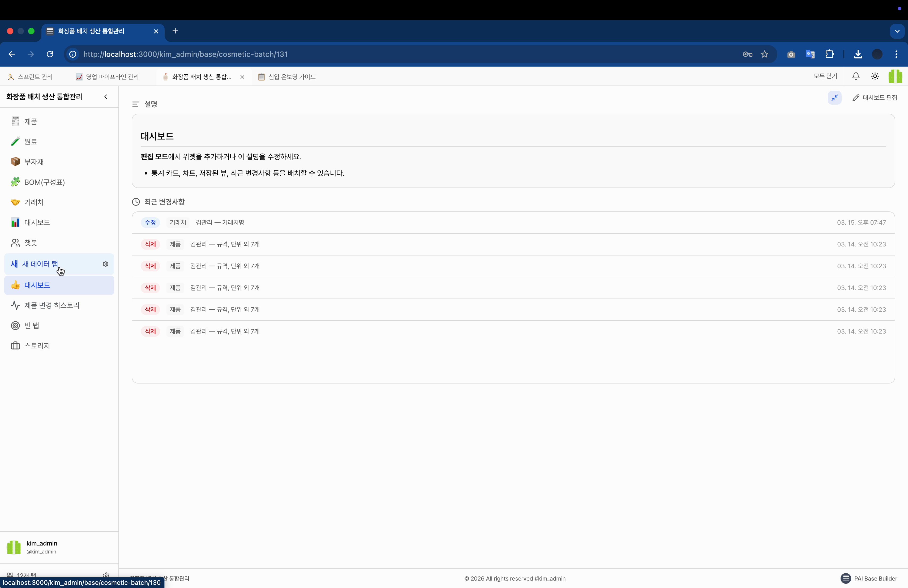Open the BOM(구성표) puzzle icon tab
The height and width of the screenshot is (588, 908).
(x=44, y=182)
